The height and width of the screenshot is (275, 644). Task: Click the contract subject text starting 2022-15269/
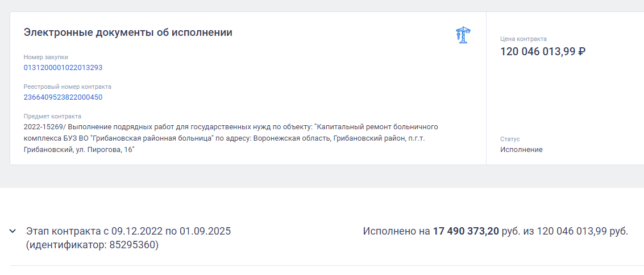[x=231, y=126]
